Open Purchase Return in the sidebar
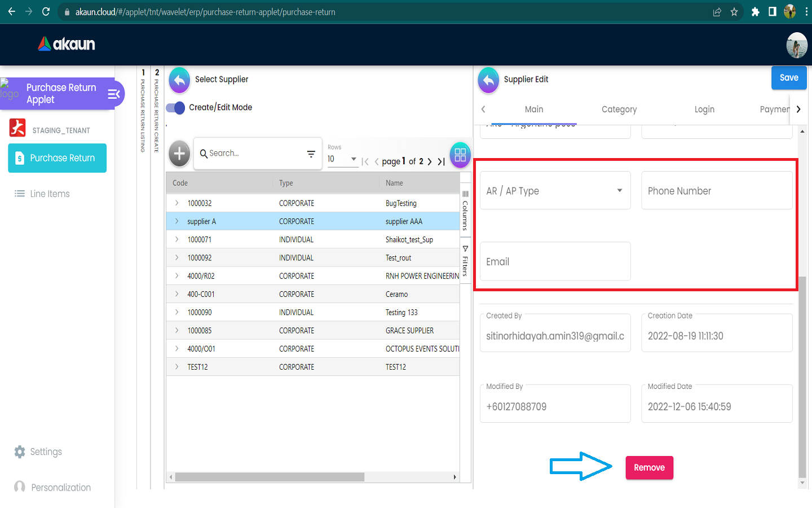 58,158
